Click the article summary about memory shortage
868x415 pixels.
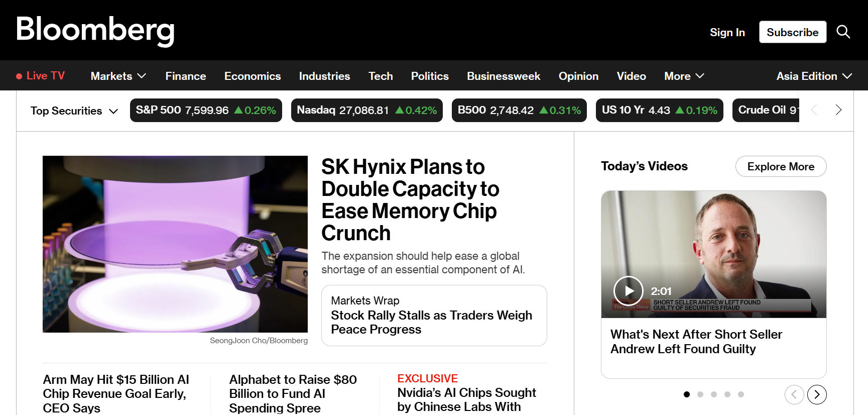tap(423, 263)
